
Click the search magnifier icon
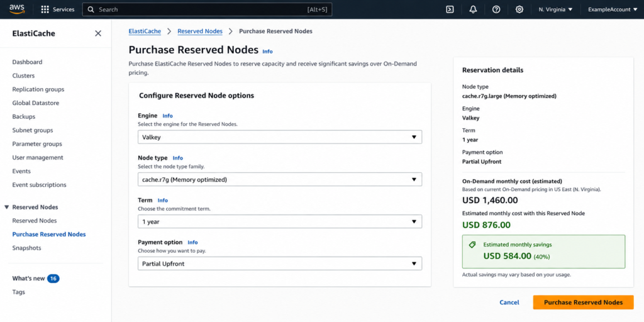(x=91, y=9)
